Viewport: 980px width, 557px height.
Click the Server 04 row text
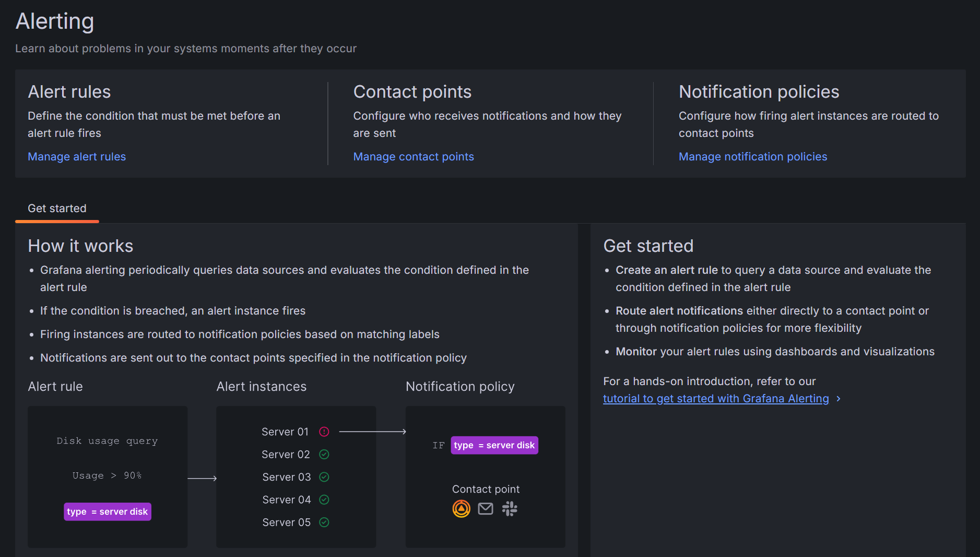click(287, 500)
